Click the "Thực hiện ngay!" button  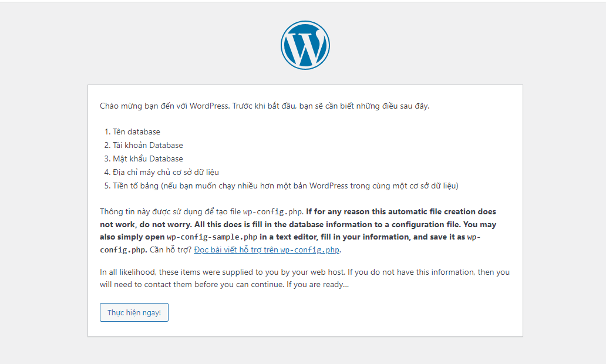[134, 312]
